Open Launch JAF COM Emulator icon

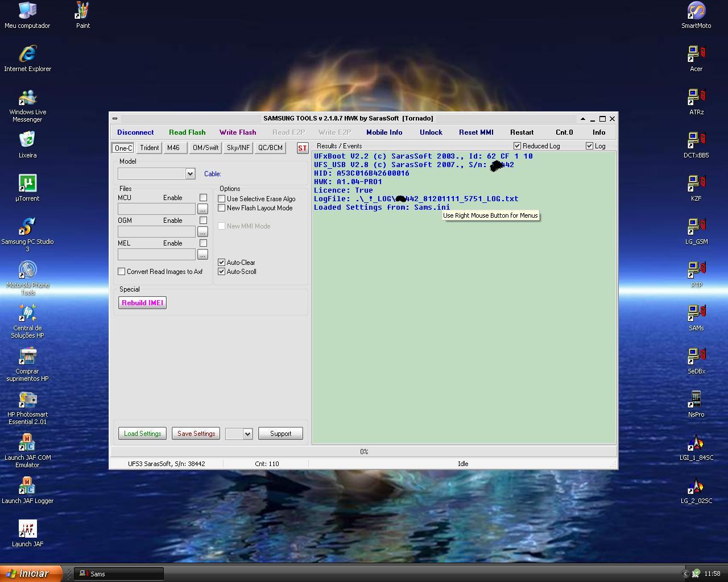click(27, 451)
